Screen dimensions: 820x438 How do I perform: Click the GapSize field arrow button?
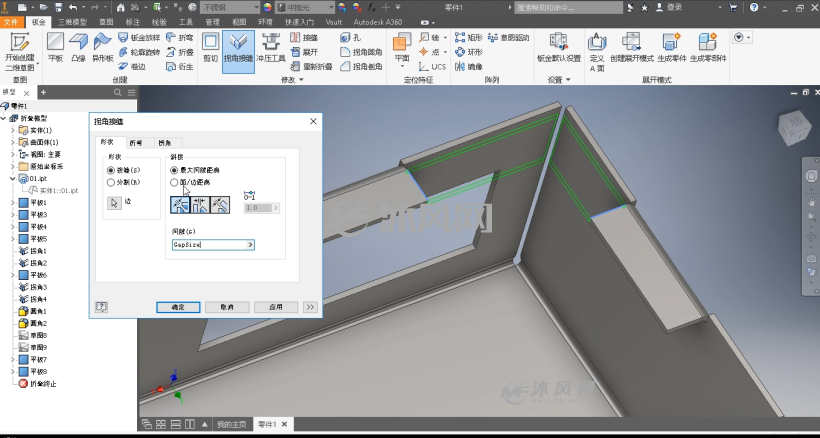point(250,245)
